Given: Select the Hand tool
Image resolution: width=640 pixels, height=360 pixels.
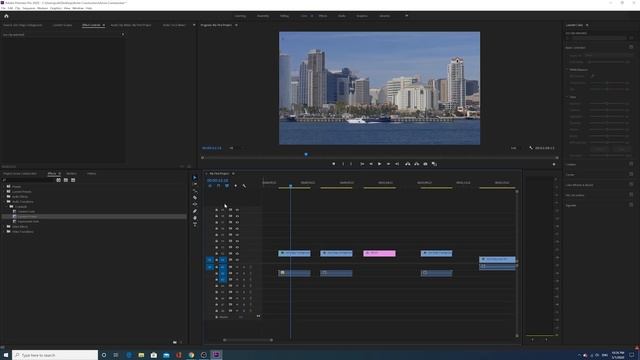Looking at the screenshot, I should pos(195,218).
